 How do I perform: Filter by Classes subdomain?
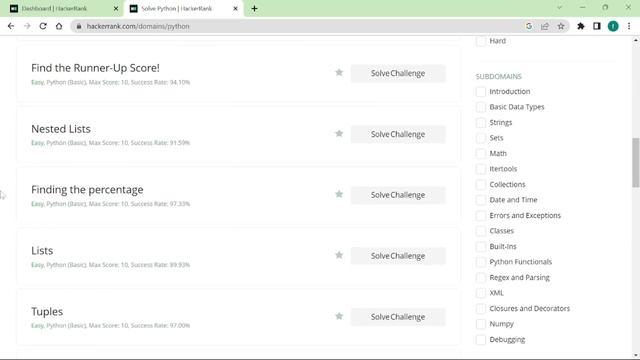pos(481,231)
